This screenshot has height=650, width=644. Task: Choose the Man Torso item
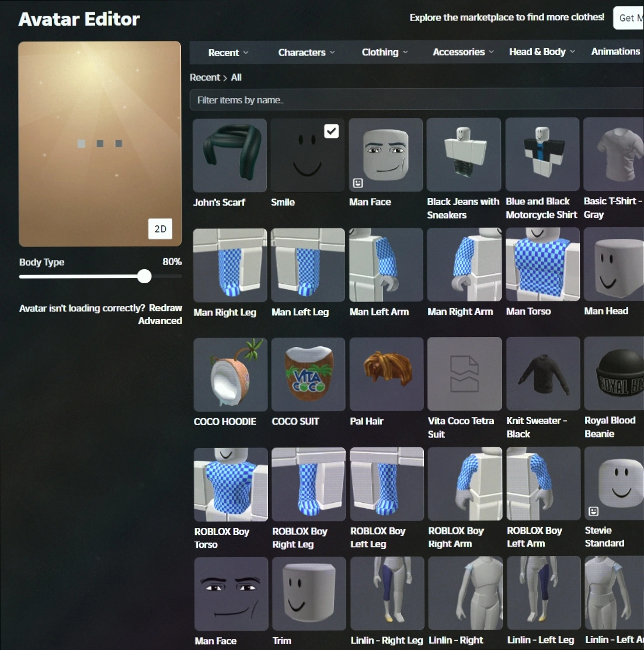542,264
